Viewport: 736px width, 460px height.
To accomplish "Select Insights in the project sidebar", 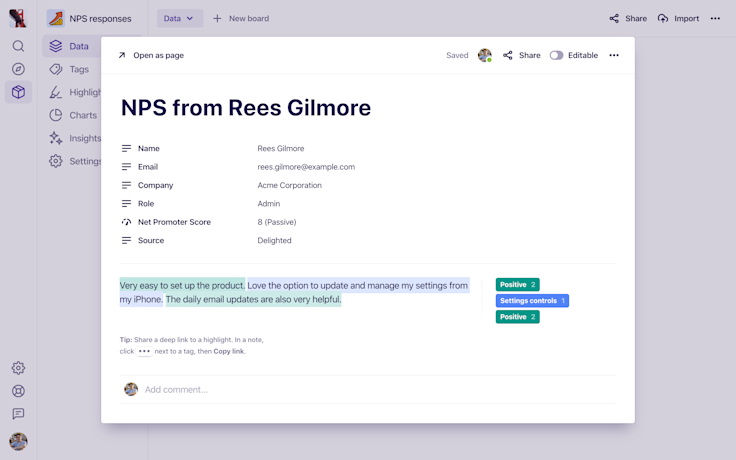I will 74,138.
